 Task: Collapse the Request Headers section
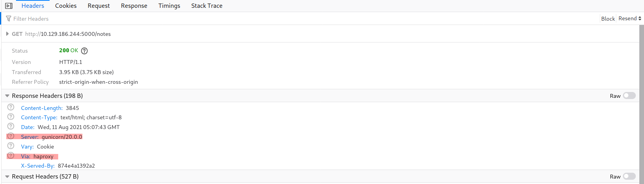tap(7, 177)
